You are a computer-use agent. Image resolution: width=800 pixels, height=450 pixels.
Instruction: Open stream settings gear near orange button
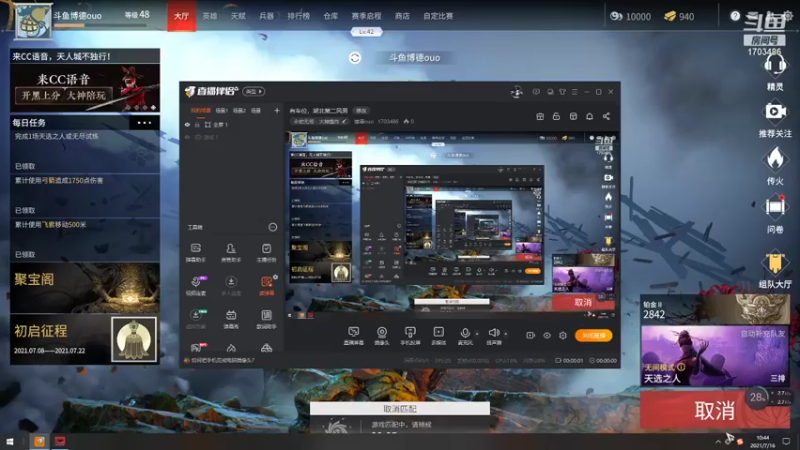click(x=563, y=335)
